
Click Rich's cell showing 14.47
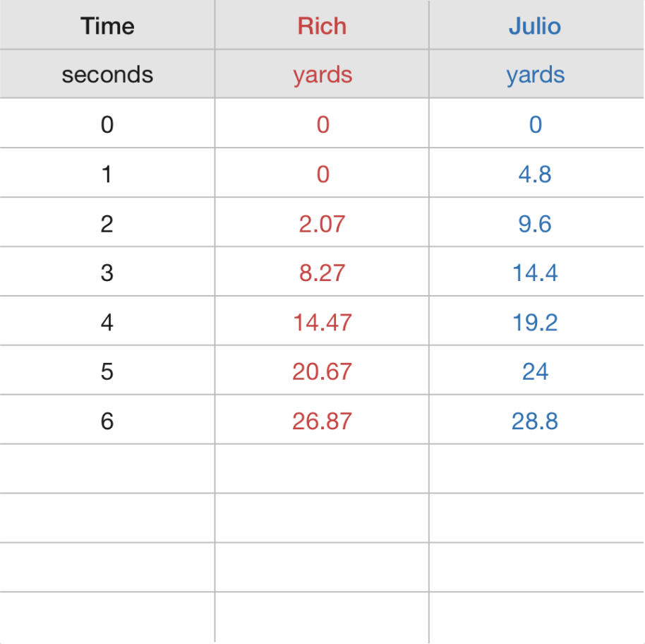click(x=322, y=323)
